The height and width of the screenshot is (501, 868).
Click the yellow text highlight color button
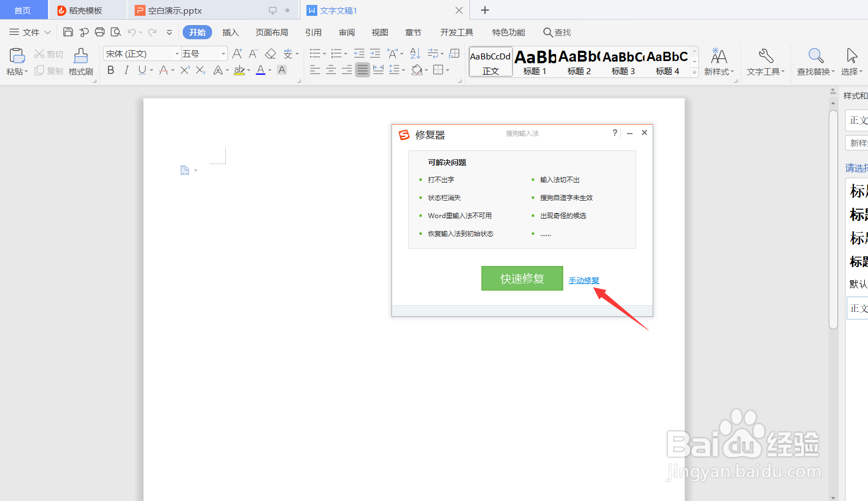[x=239, y=70]
